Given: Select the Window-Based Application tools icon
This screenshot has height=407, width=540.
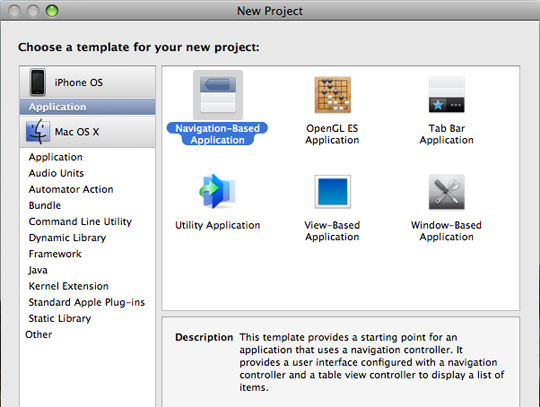Looking at the screenshot, I should (x=446, y=192).
